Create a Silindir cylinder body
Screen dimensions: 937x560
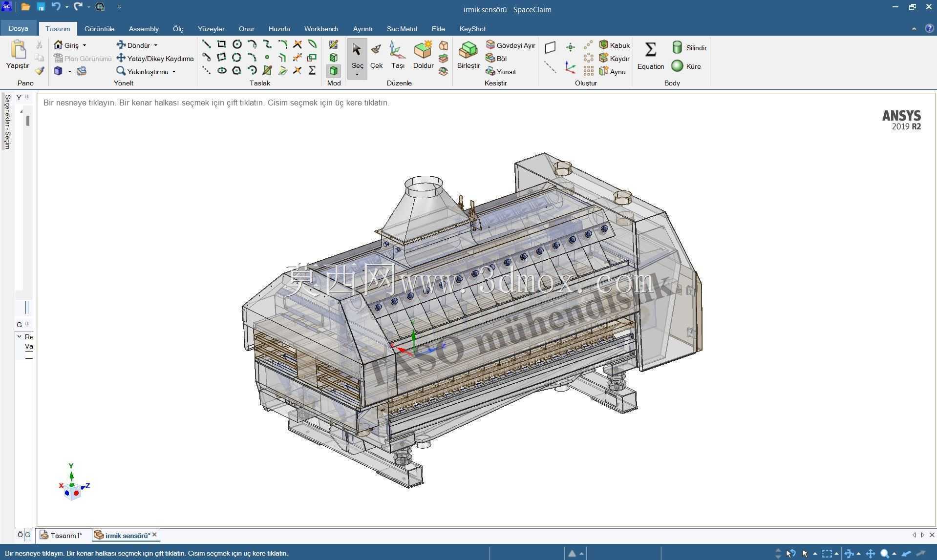pos(689,48)
